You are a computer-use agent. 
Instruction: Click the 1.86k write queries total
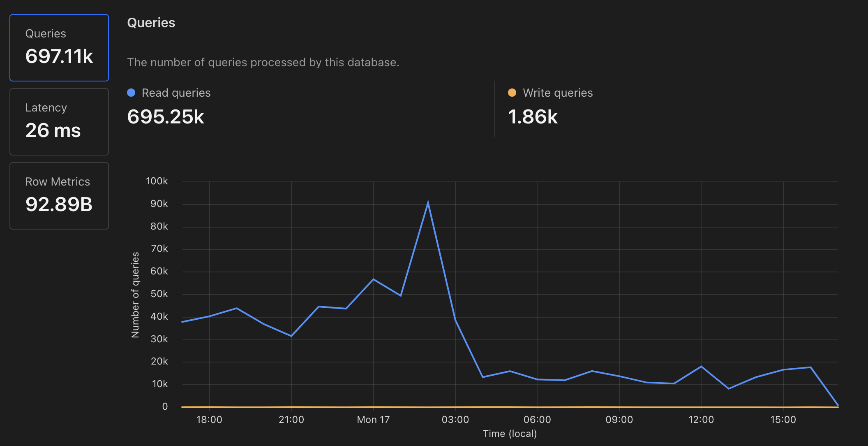tap(533, 117)
